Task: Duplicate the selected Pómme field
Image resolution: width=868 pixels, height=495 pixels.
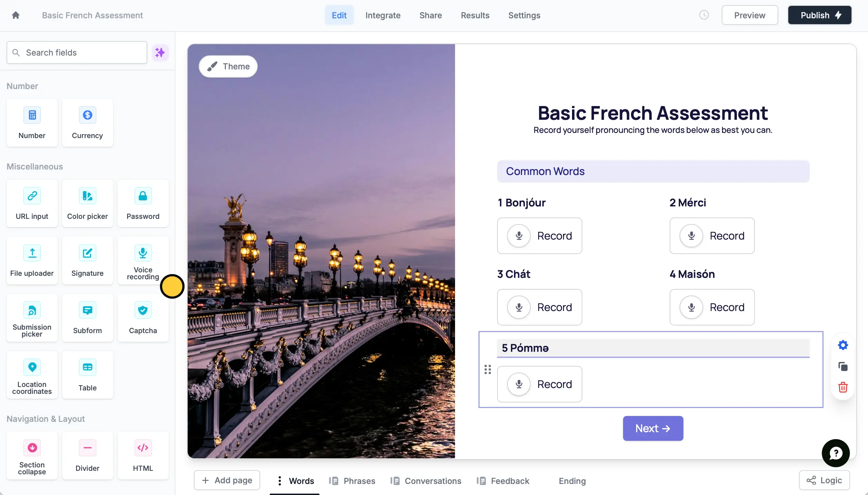Action: point(843,366)
